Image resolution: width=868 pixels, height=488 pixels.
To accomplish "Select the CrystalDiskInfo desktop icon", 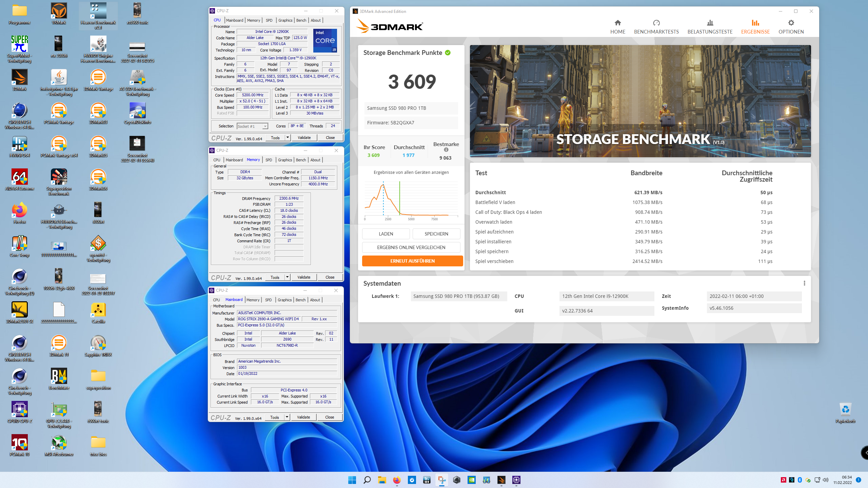I will point(138,114).
